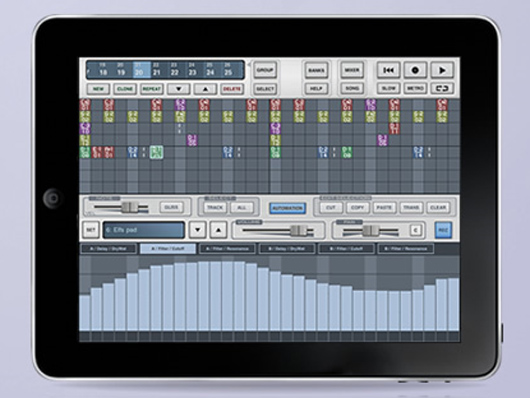This screenshot has height=398, width=530.
Task: Select pattern 22 in the pattern strip
Action: point(174,70)
